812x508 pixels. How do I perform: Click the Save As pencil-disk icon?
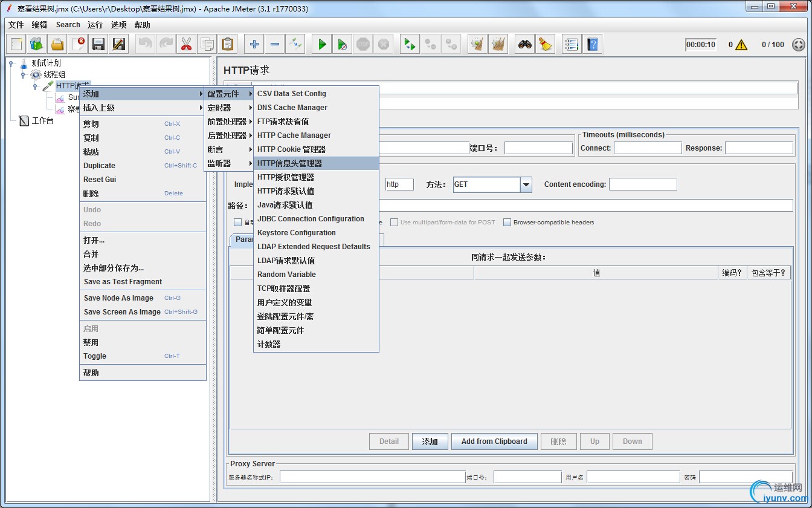tap(119, 44)
